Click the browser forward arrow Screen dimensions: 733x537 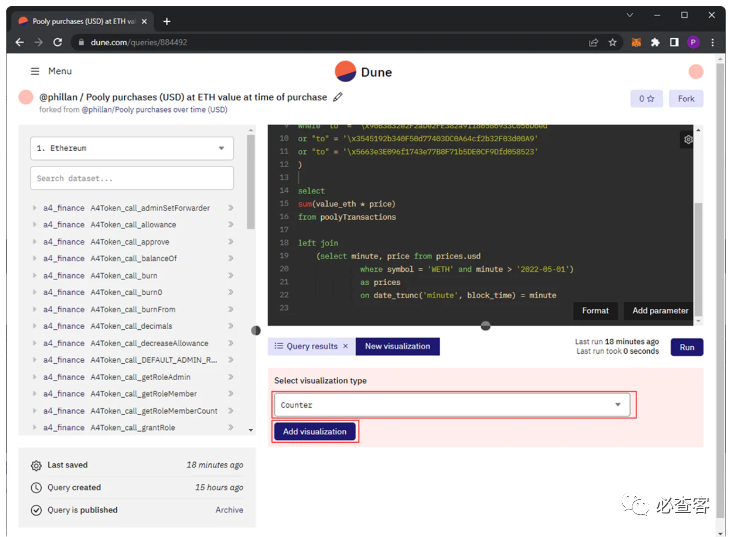pyautogui.click(x=39, y=42)
